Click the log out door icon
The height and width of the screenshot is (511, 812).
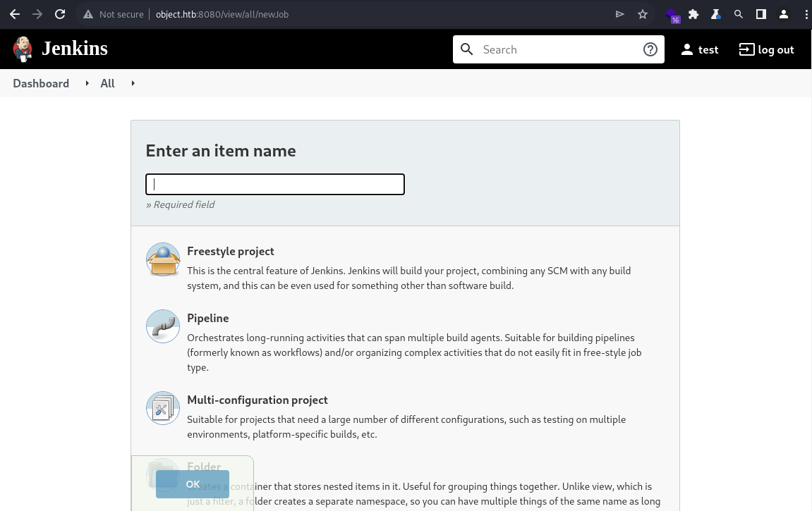pos(747,49)
